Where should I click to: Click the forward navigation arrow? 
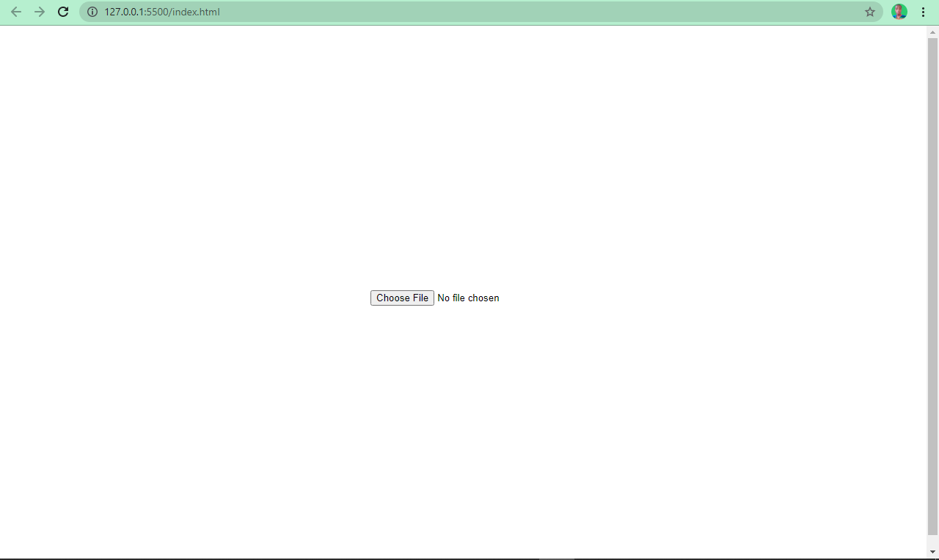point(40,12)
